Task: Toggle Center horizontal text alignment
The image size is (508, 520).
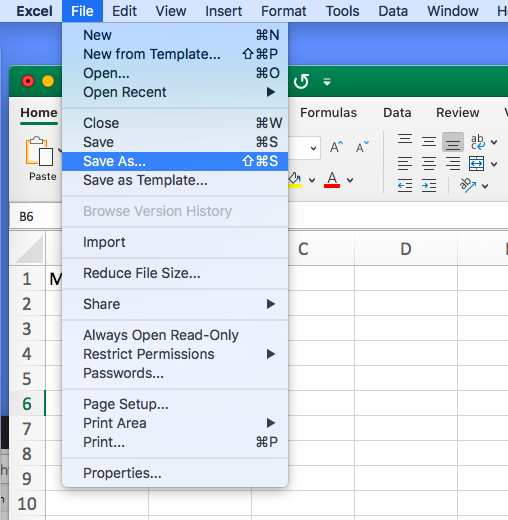Action: point(429,163)
